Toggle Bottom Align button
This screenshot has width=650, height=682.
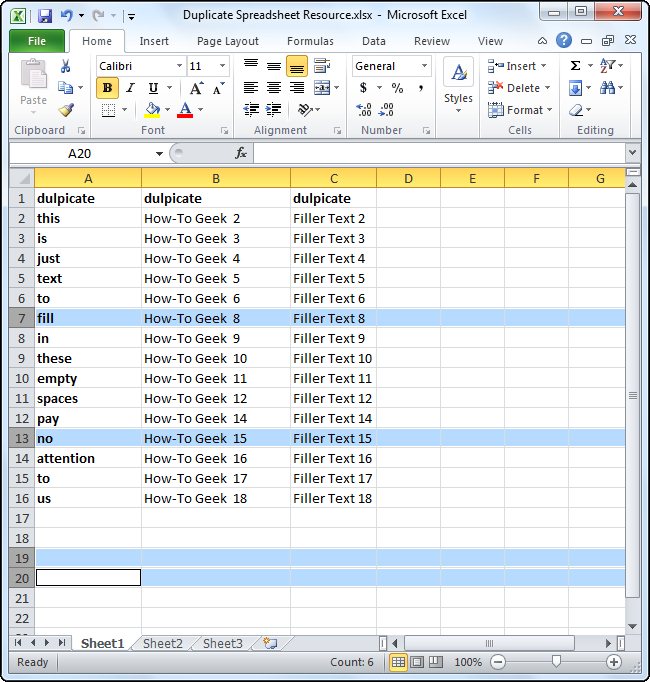pos(297,66)
